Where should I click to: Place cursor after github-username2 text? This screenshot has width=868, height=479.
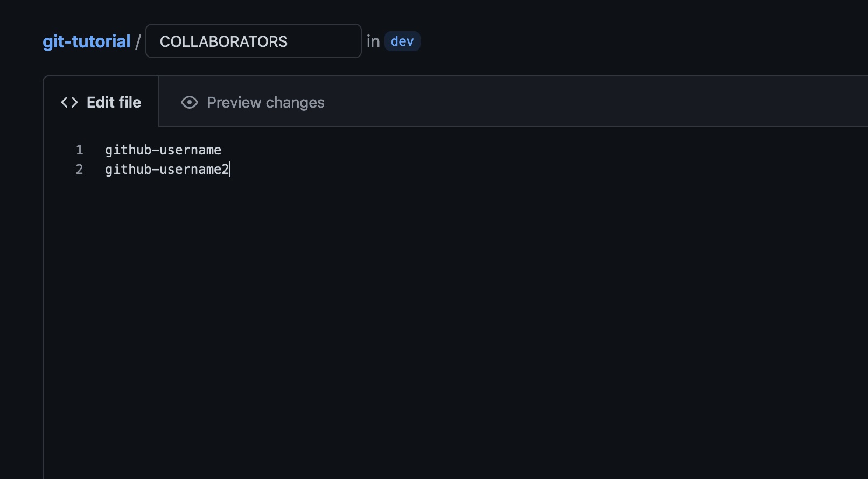(230, 169)
